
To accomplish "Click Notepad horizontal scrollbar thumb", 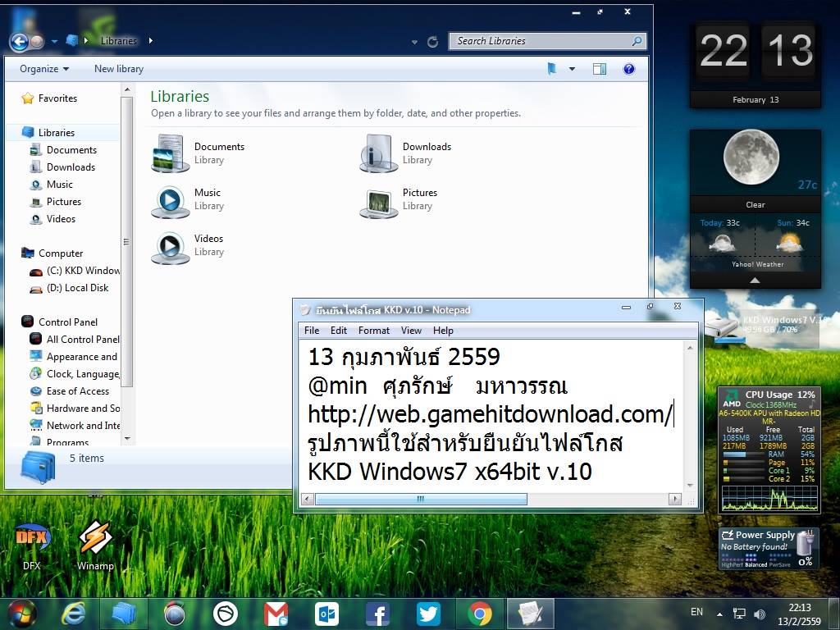I will (x=421, y=500).
